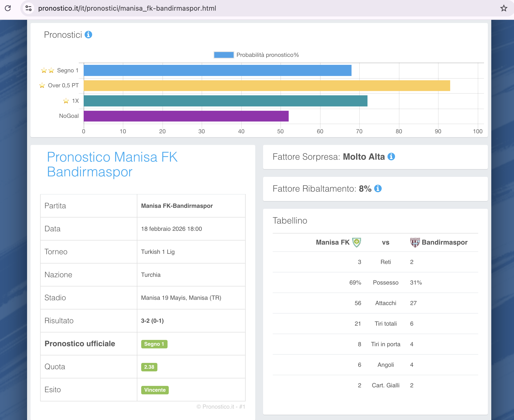This screenshot has width=514, height=420.
Task: Reload the page with refresh icon
Action: tap(8, 8)
